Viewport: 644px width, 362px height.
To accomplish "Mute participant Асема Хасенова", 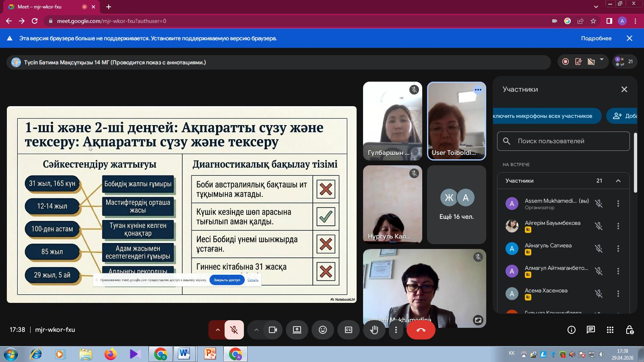I will (x=599, y=293).
